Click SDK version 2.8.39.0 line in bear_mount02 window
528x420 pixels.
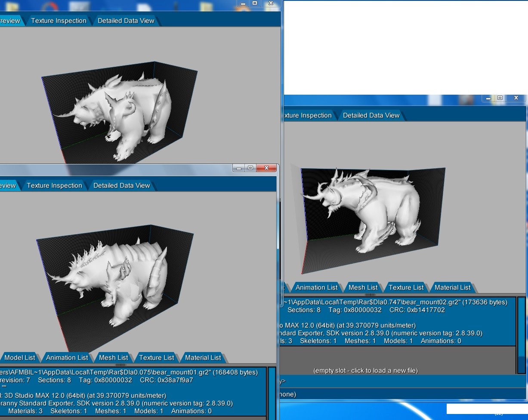coord(381,333)
